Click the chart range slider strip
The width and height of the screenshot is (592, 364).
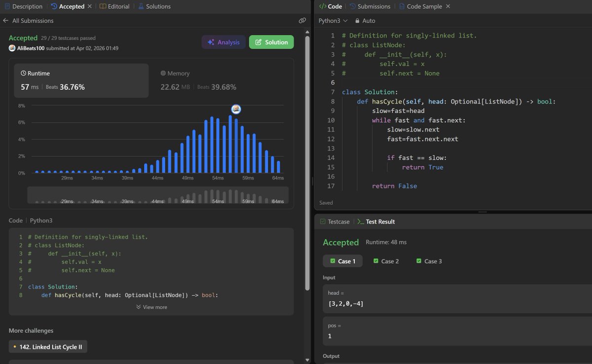(158, 195)
